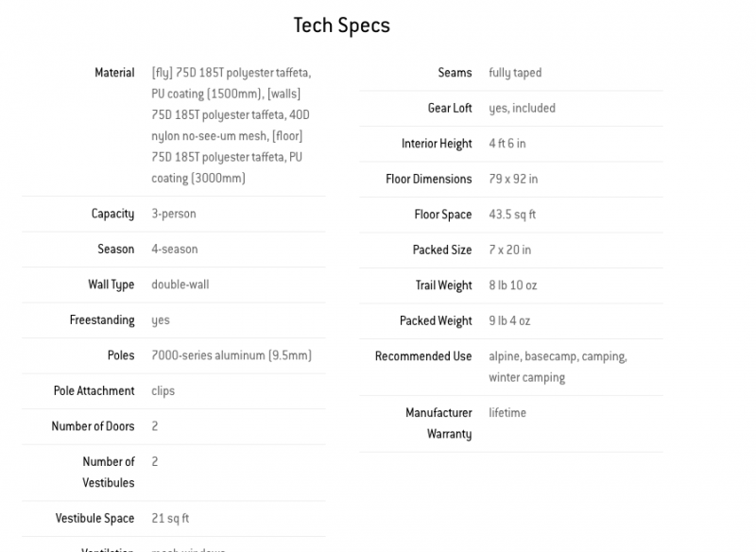Viewport: 756px width, 552px height.
Task: Select the Material spec label
Action: click(x=114, y=73)
